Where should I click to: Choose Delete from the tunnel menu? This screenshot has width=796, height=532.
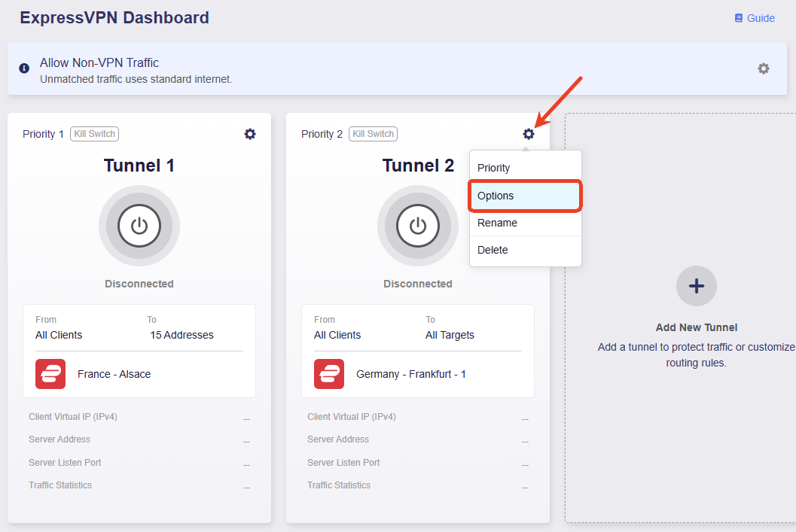[526, 250]
